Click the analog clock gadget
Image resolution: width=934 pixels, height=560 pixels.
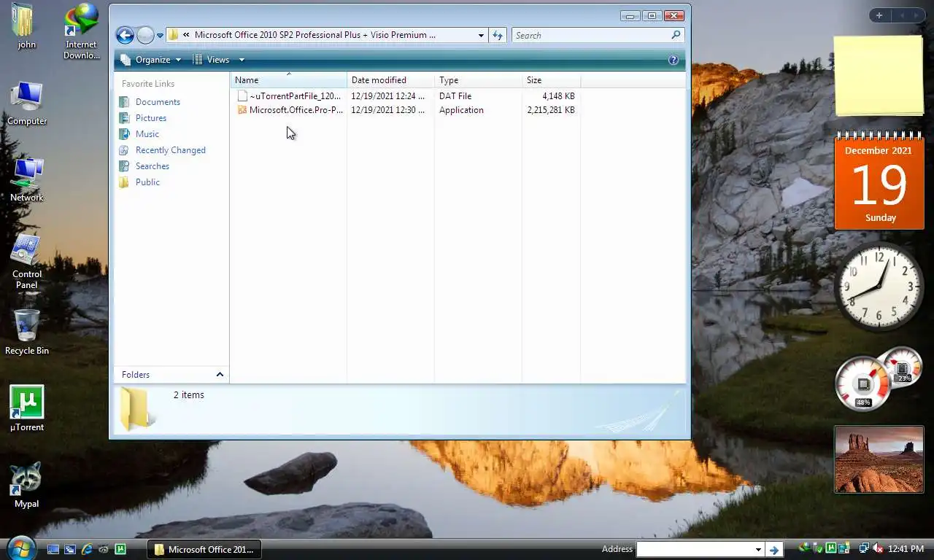coord(879,287)
